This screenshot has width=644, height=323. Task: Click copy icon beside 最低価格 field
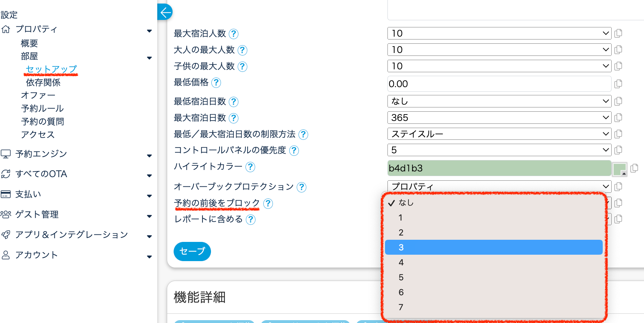[x=618, y=84]
